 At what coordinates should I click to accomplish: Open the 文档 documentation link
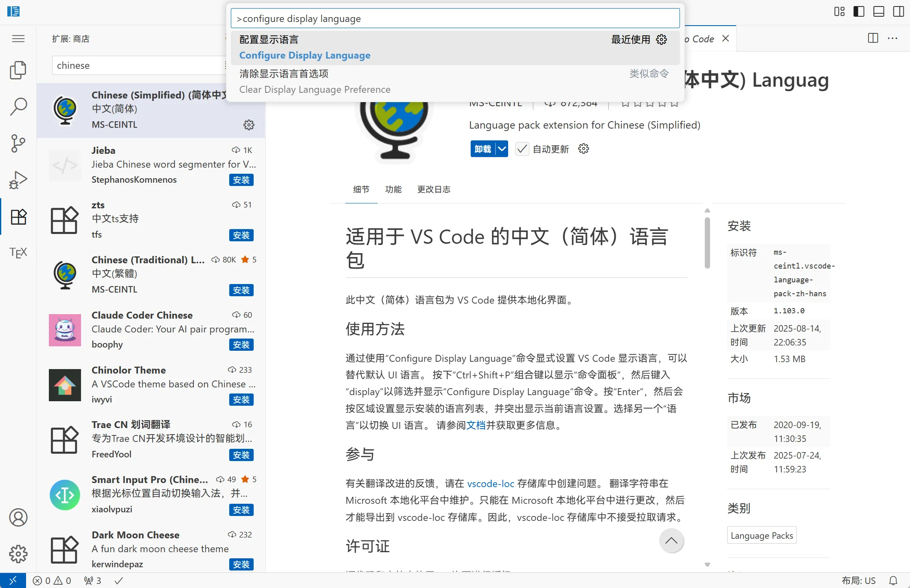476,425
